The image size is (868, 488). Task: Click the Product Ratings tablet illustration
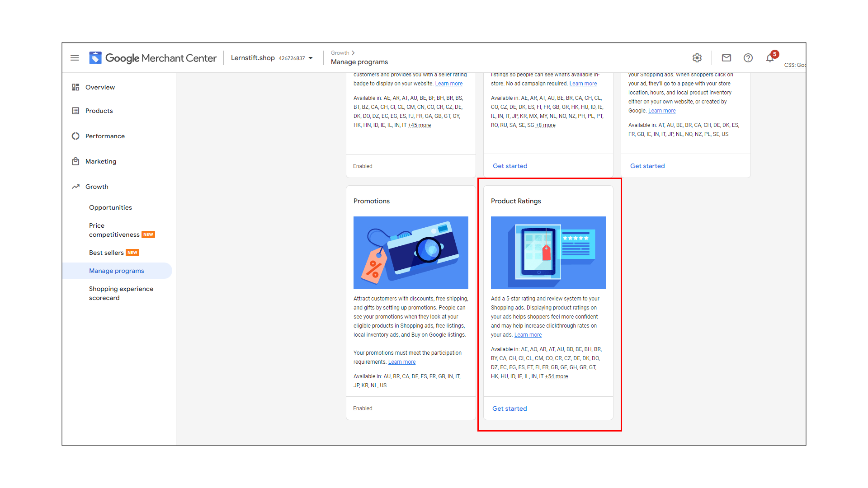click(548, 253)
